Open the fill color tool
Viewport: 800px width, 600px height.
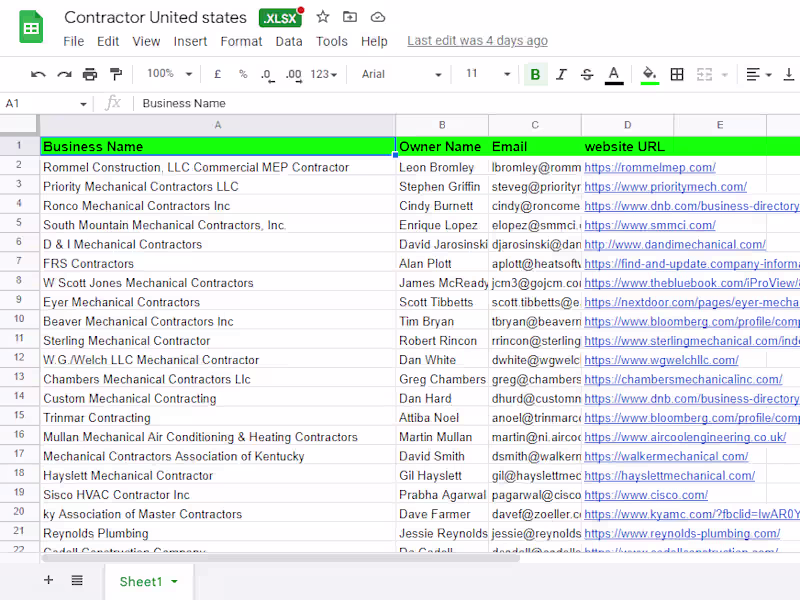(x=648, y=74)
